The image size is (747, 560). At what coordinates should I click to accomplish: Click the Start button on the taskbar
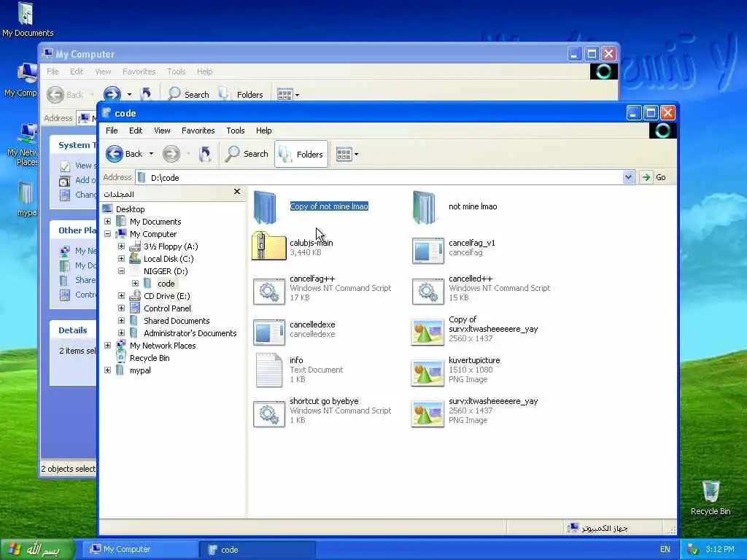pos(37,550)
